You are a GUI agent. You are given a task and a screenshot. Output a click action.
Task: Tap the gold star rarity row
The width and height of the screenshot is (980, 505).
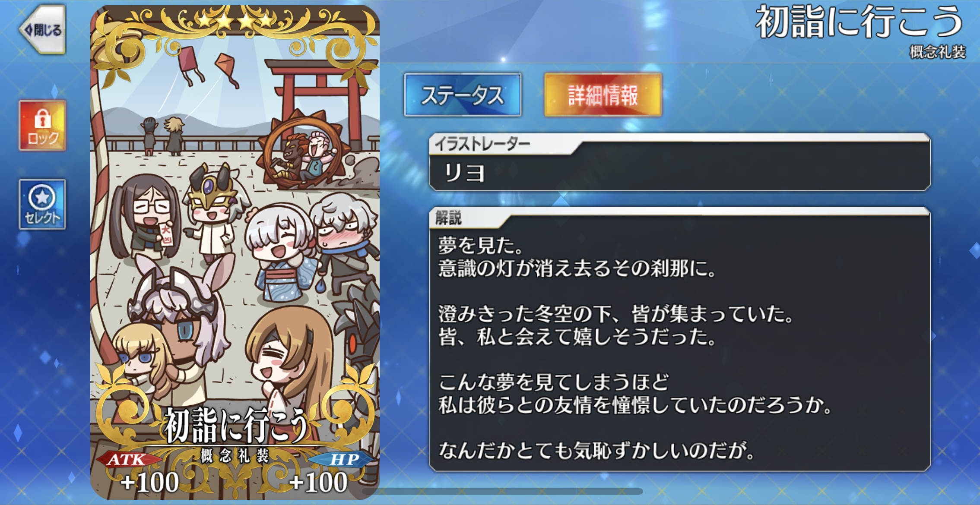235,20
